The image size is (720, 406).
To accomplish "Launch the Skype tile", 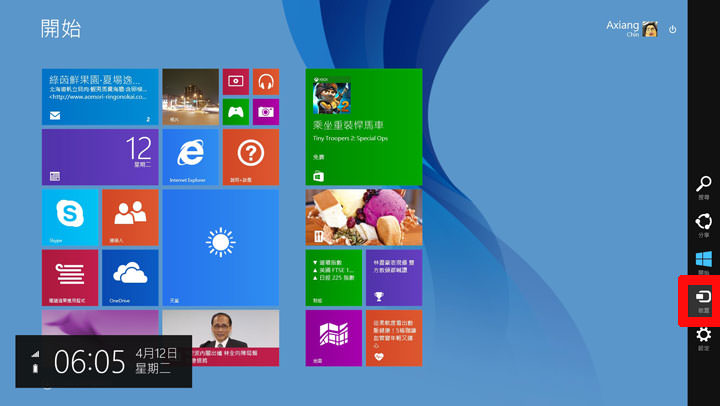I will click(x=70, y=217).
